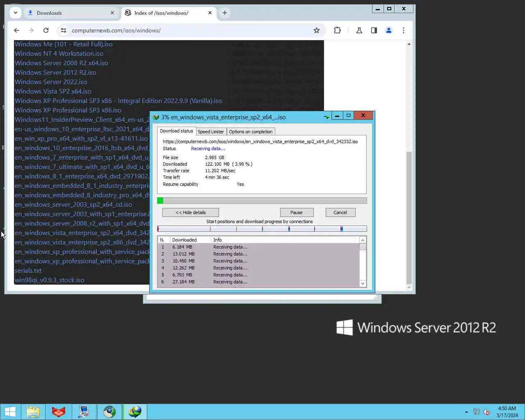This screenshot has width=525, height=420.
Task: Open File Explorer from the taskbar
Action: pyautogui.click(x=33, y=412)
